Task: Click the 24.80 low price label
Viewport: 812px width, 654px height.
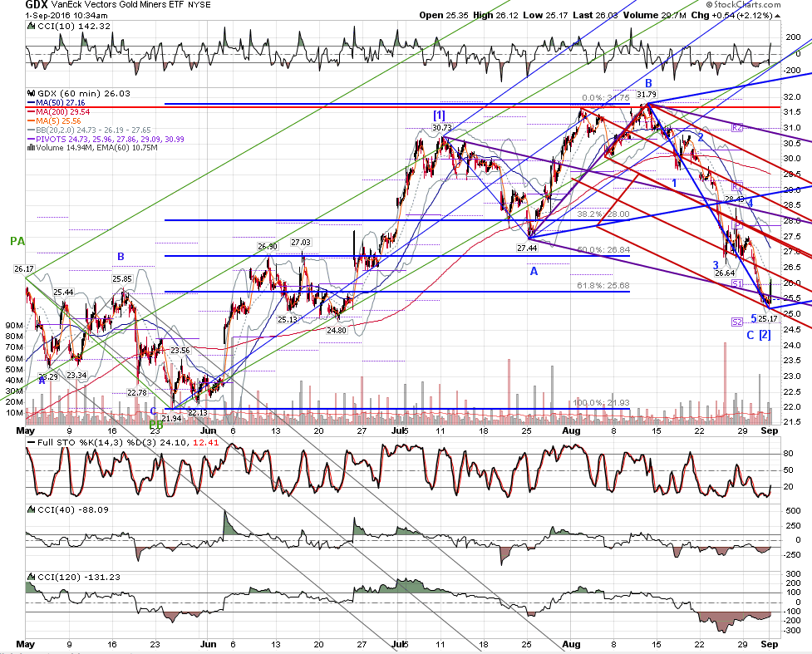Action: [336, 331]
